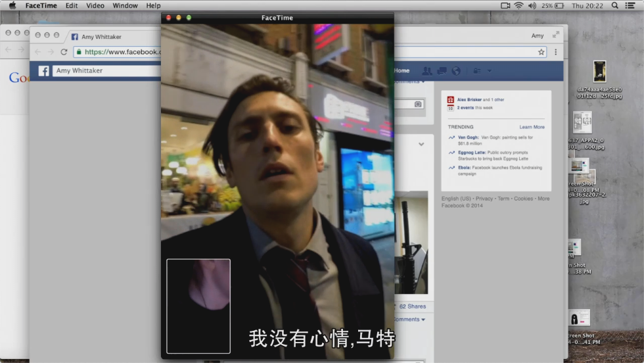
Task: Click the camera icon in post box
Action: click(417, 104)
